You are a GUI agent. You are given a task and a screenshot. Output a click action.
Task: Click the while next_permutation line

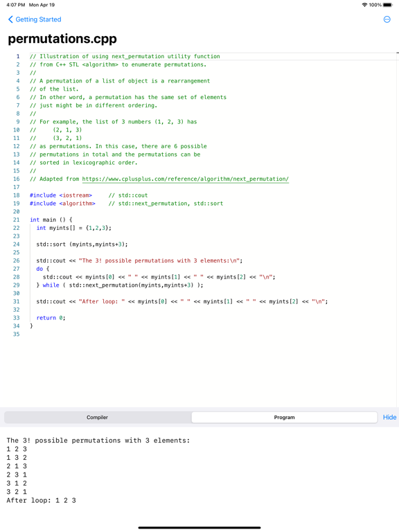(x=119, y=285)
